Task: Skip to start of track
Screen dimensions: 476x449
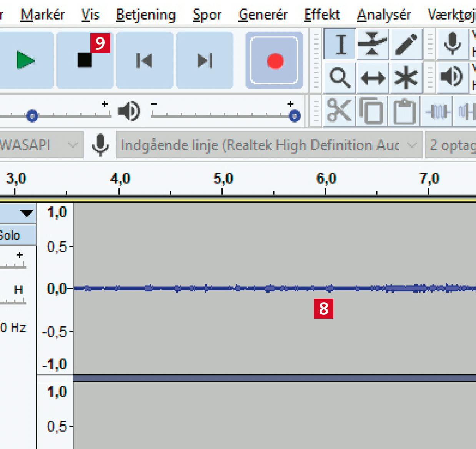Action: point(145,60)
